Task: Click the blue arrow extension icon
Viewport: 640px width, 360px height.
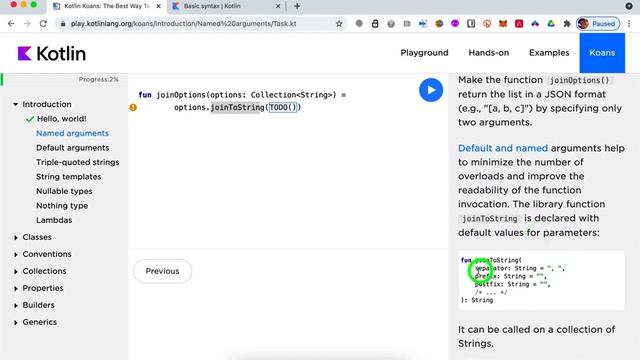Action: pyautogui.click(x=423, y=24)
